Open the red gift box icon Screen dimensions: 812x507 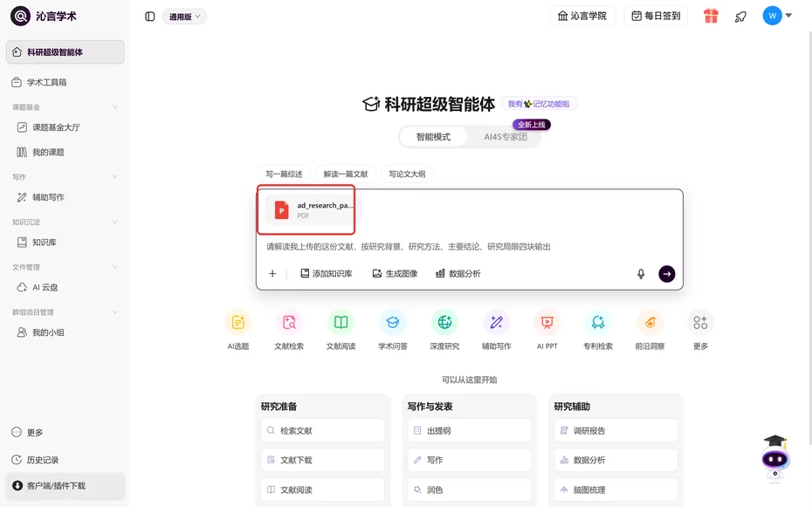pos(711,16)
